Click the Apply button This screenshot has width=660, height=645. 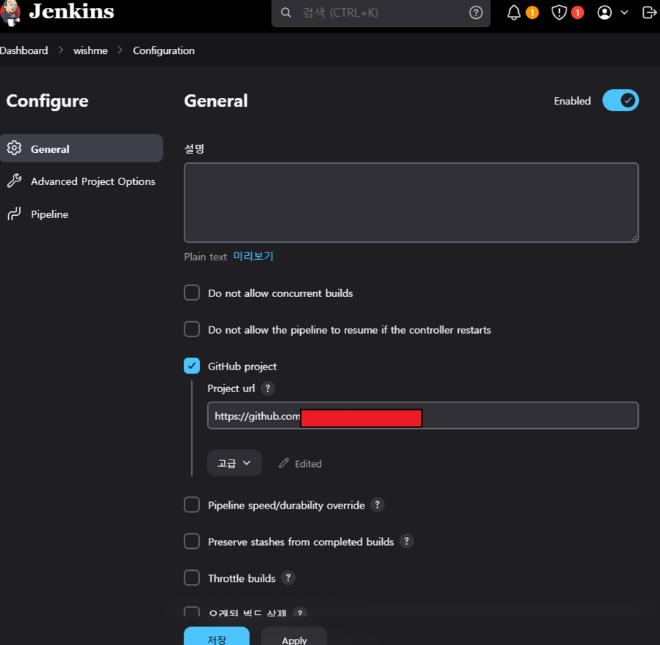point(294,638)
